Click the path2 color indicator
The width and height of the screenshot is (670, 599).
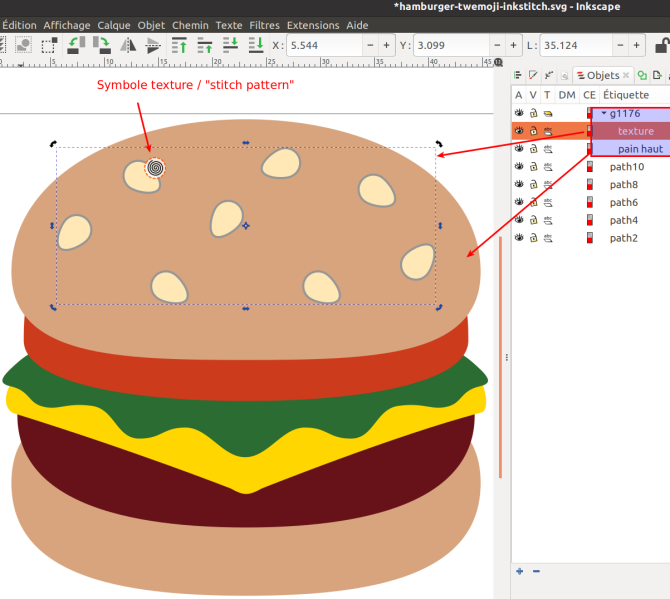coord(590,238)
